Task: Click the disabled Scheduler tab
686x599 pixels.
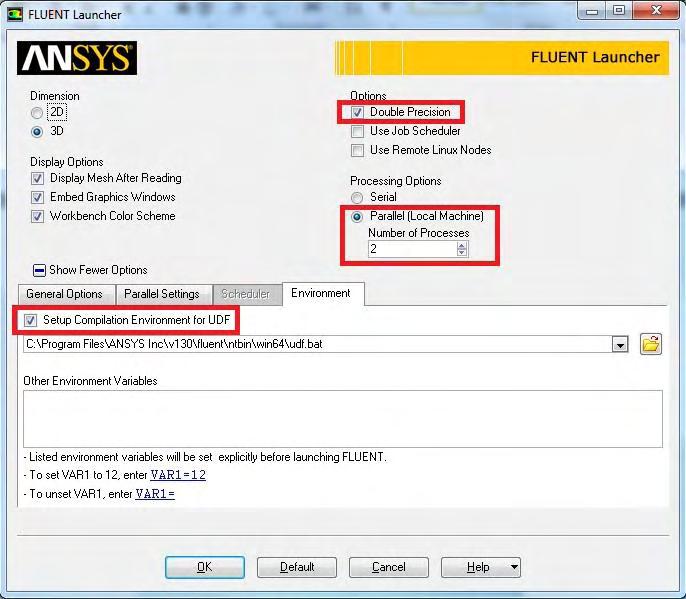Action: point(245,294)
